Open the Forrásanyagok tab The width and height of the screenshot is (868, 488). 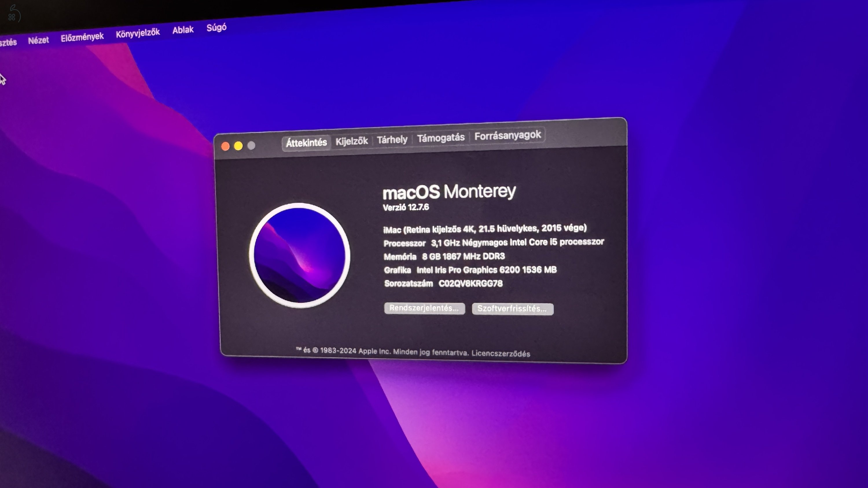[507, 135]
